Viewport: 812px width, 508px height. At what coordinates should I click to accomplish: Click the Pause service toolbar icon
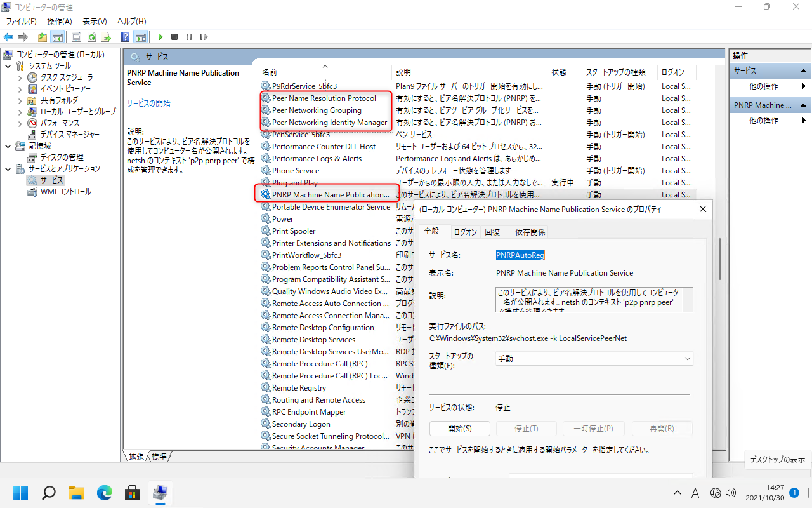189,37
